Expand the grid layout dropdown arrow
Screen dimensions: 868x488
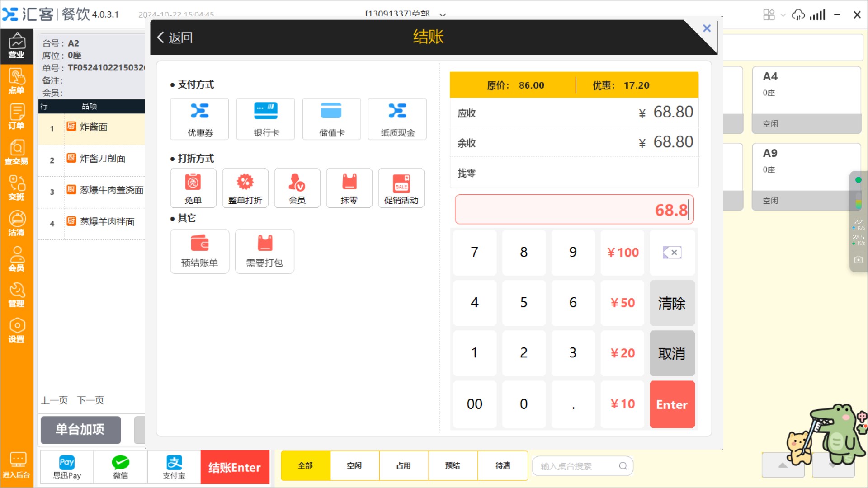783,15
